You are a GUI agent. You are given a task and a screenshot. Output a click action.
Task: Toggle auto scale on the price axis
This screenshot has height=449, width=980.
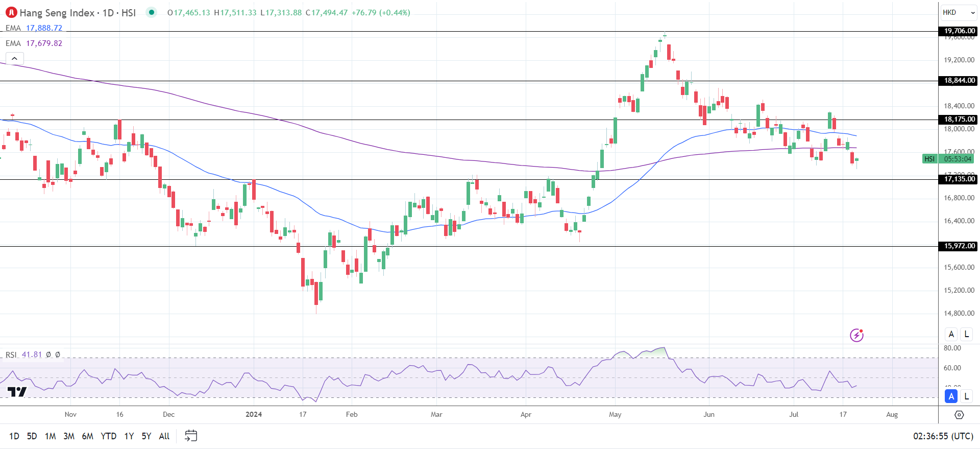coord(951,334)
